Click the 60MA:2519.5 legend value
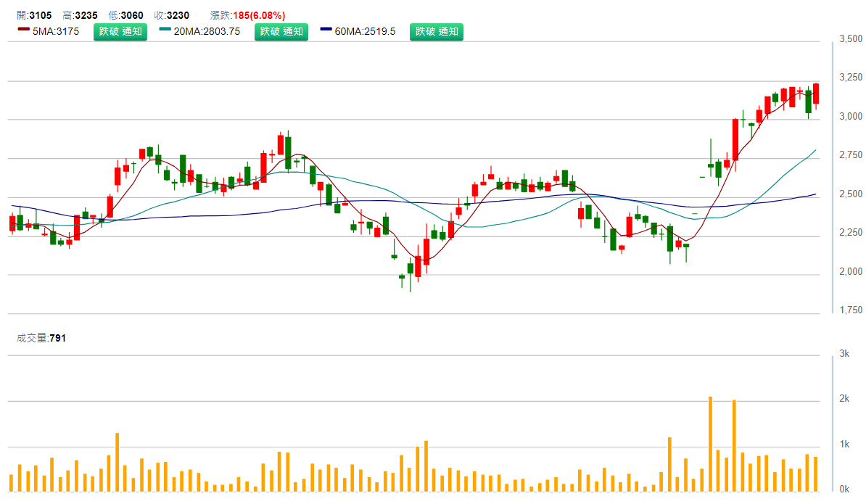The width and height of the screenshot is (866, 504). pyautogui.click(x=365, y=31)
